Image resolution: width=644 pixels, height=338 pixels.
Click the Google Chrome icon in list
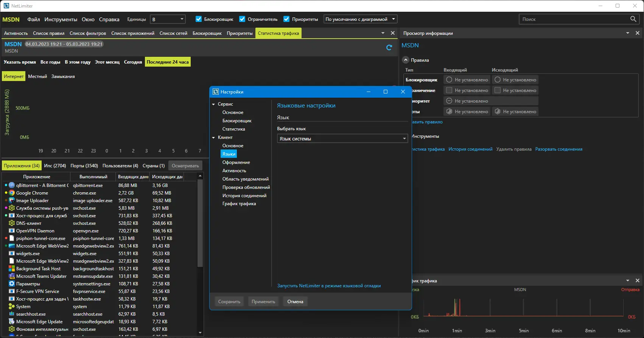(12, 193)
